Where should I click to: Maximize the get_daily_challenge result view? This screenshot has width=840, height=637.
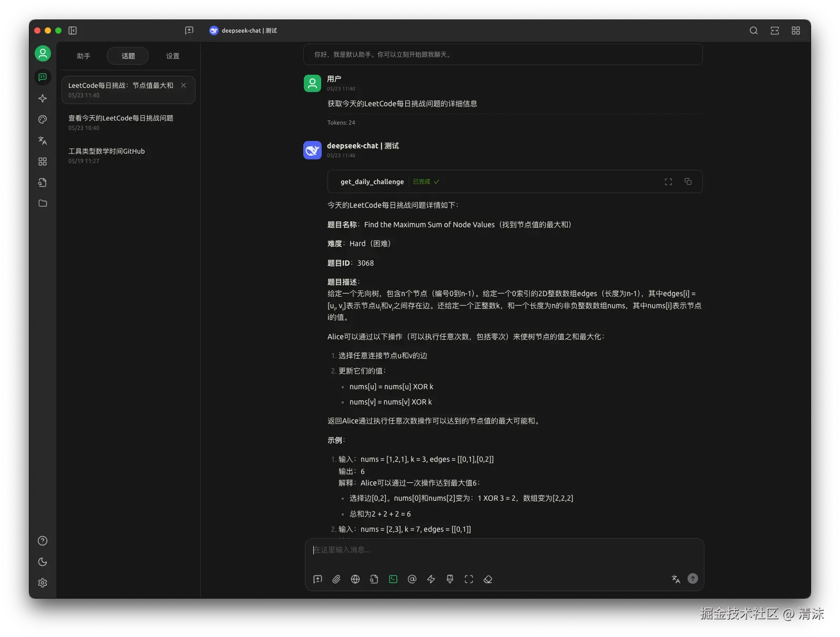click(x=668, y=181)
